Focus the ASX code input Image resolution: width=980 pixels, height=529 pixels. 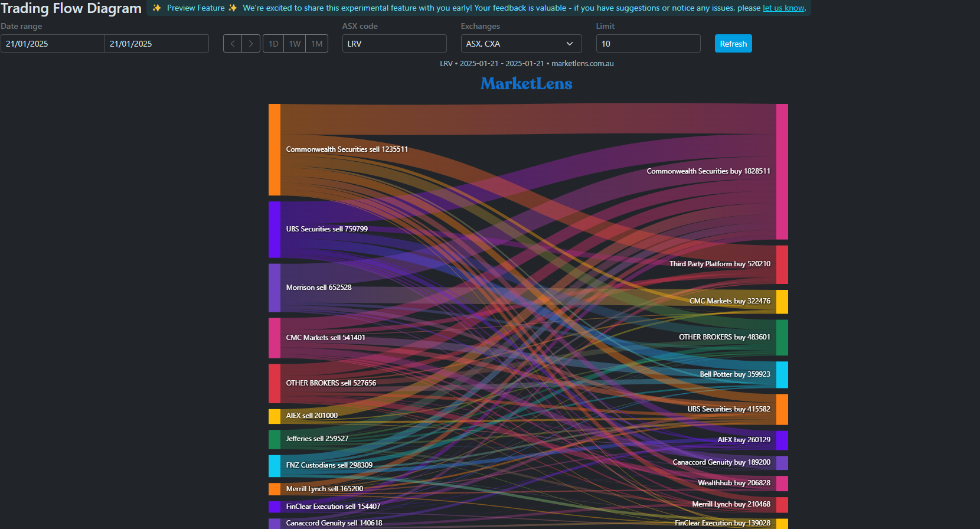pos(394,44)
